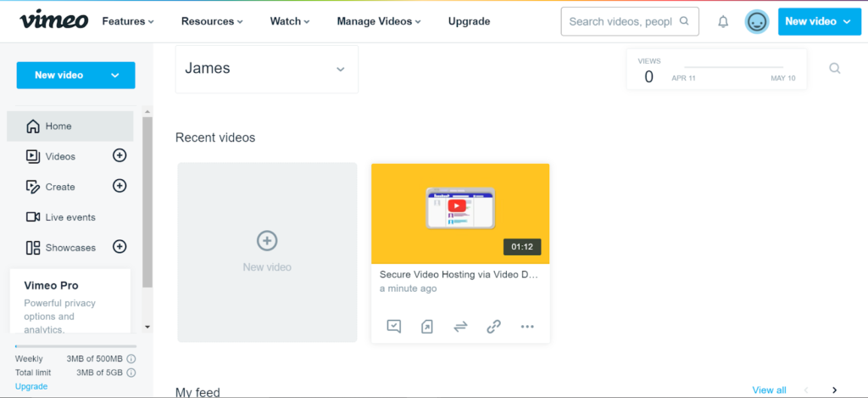
Task: Click the info icon next to Total limit
Action: pos(131,373)
